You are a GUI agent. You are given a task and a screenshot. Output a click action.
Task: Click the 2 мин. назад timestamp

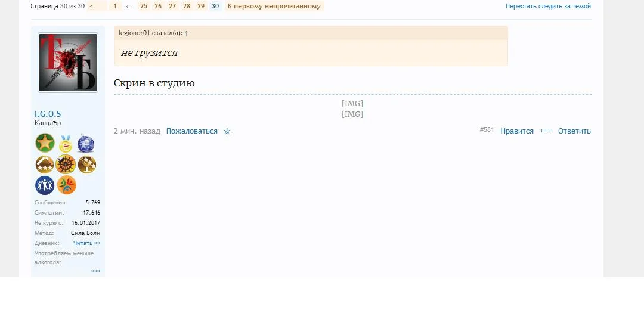[x=137, y=131]
